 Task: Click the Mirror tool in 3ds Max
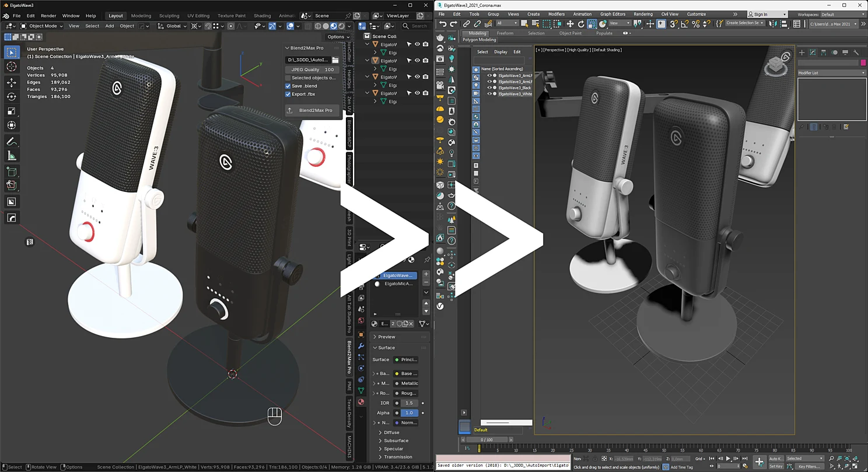tap(773, 23)
